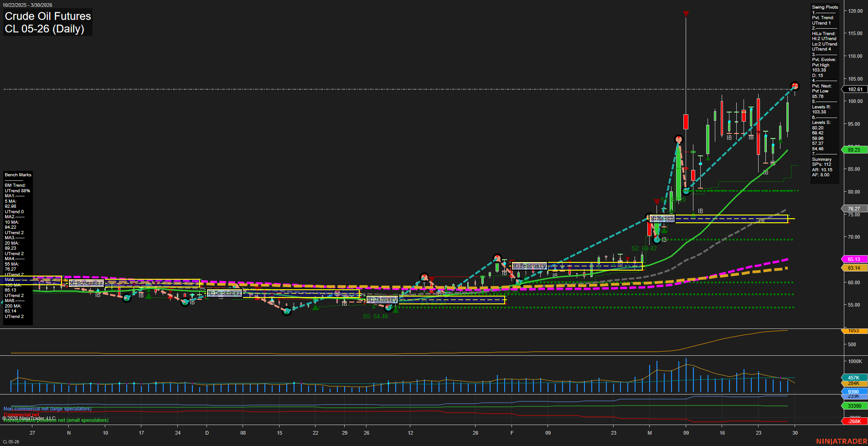The image size is (868, 446).
Task: Select the green 89.23 price marker
Action: tap(853, 149)
